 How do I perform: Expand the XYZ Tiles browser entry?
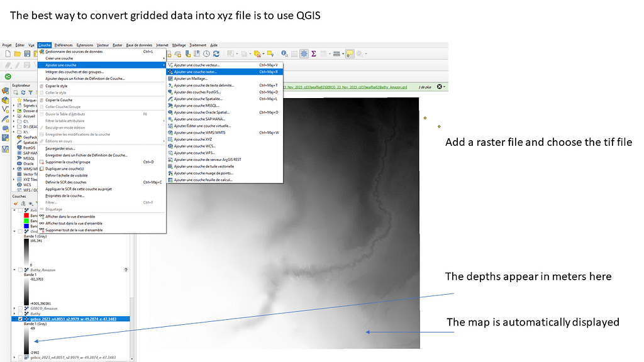pos(14,179)
